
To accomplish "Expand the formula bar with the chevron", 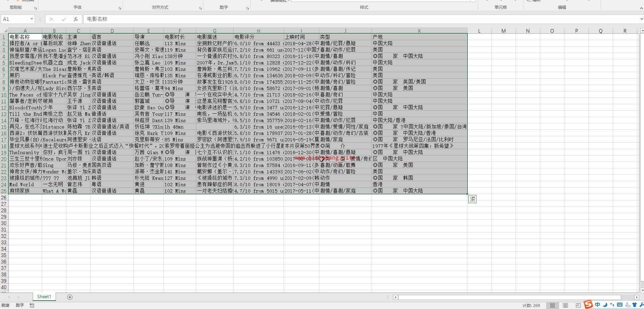I will pos(641,19).
